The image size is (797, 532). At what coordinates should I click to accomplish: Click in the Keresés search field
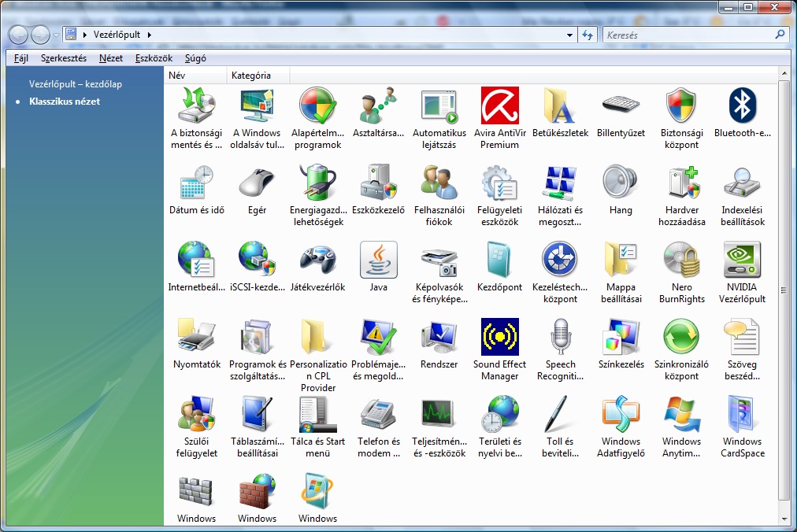click(689, 35)
